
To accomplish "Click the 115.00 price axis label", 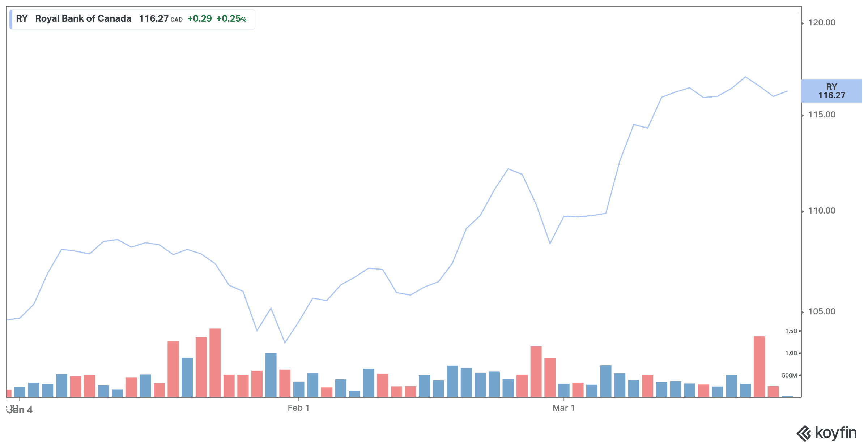I will pos(822,115).
